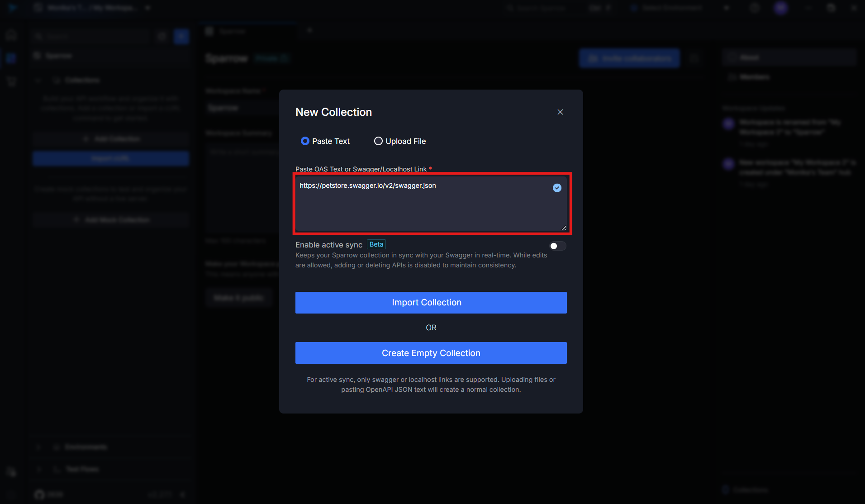Click the GitHub icon at sidebar bottom
The height and width of the screenshot is (504, 865).
40,494
